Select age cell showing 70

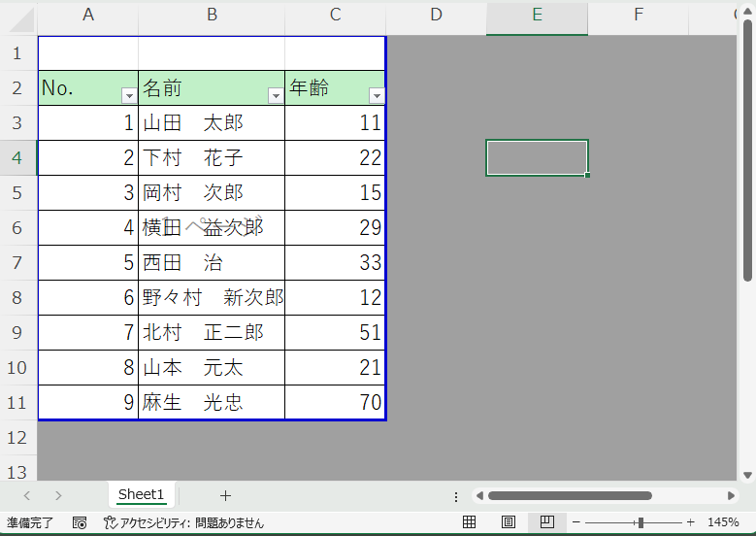pyautogui.click(x=335, y=402)
